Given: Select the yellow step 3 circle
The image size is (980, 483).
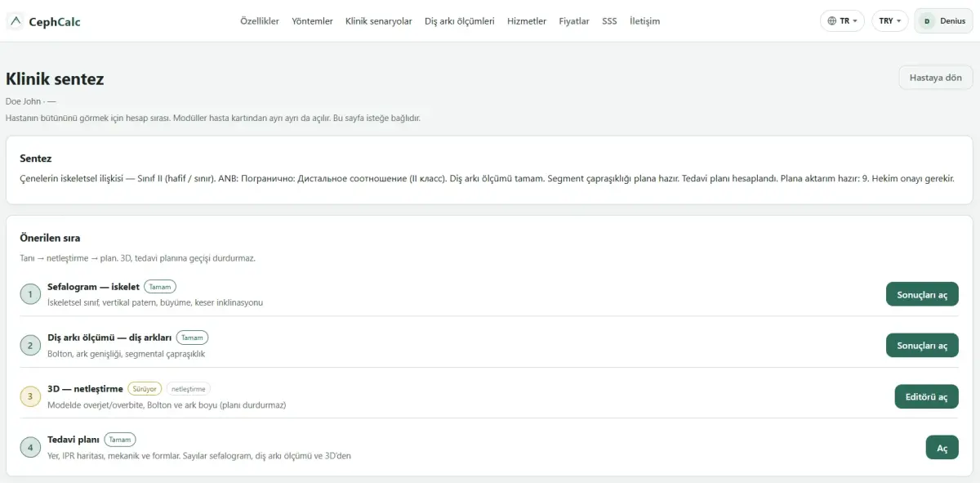Looking at the screenshot, I should coord(30,396).
